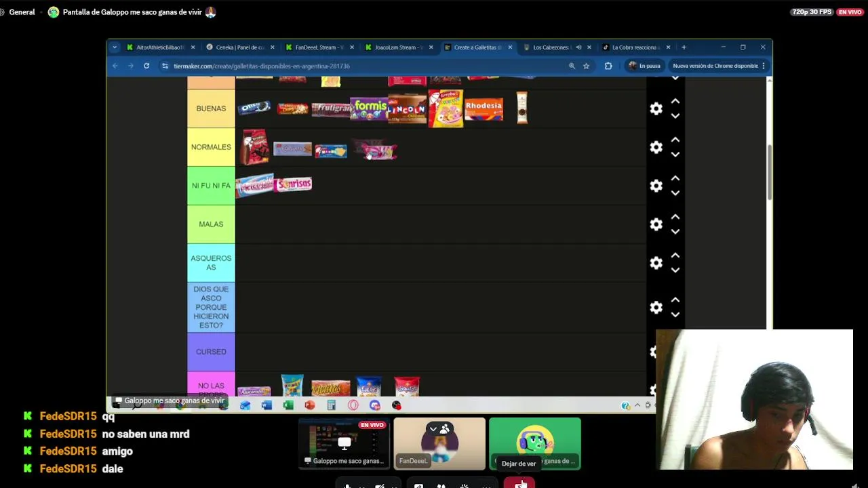Select FanDeeeL participant tile
Image resolution: width=868 pixels, height=488 pixels.
(x=439, y=444)
